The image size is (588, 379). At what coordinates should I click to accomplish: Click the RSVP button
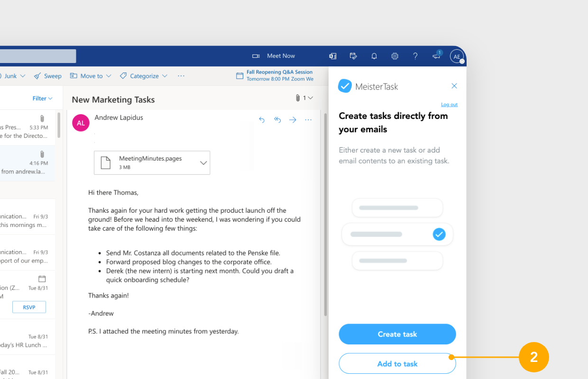(x=29, y=307)
